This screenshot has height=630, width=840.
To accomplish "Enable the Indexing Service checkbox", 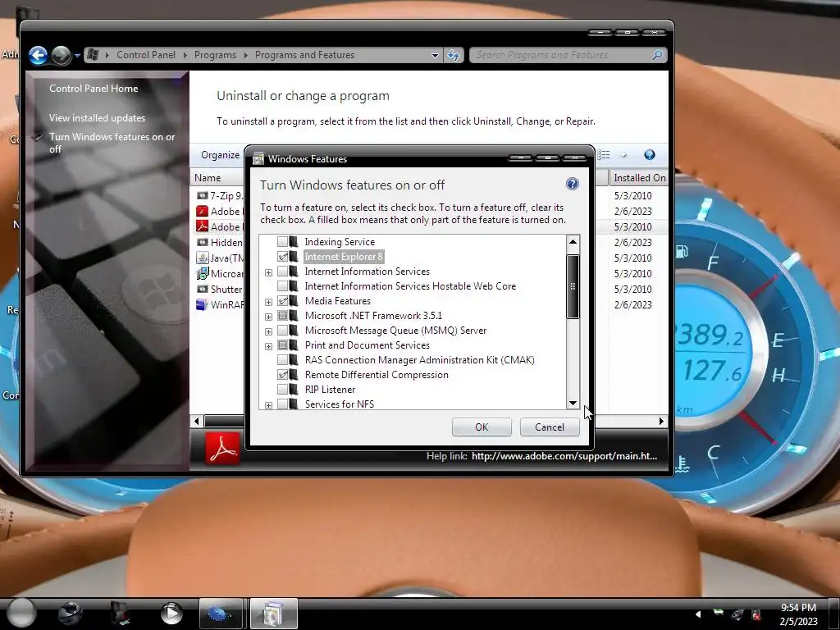I will 282,242.
